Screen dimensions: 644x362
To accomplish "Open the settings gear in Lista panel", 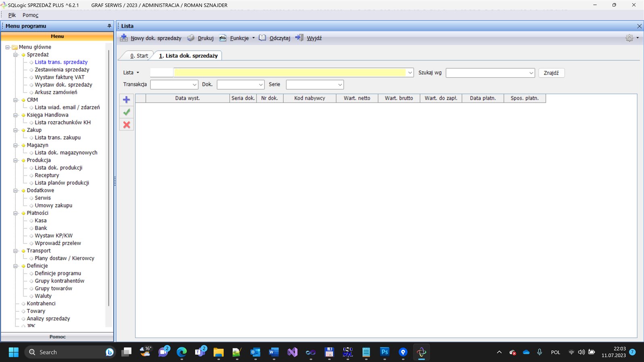I will tap(629, 38).
